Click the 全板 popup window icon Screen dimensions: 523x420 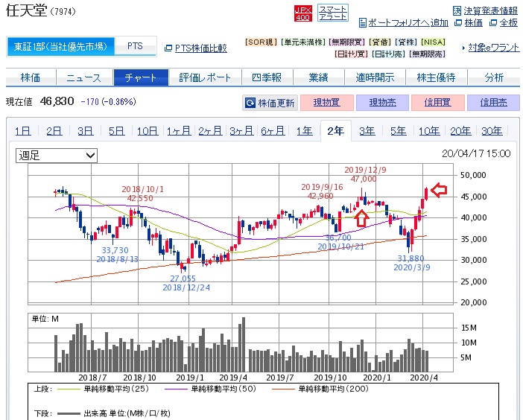coord(493,22)
